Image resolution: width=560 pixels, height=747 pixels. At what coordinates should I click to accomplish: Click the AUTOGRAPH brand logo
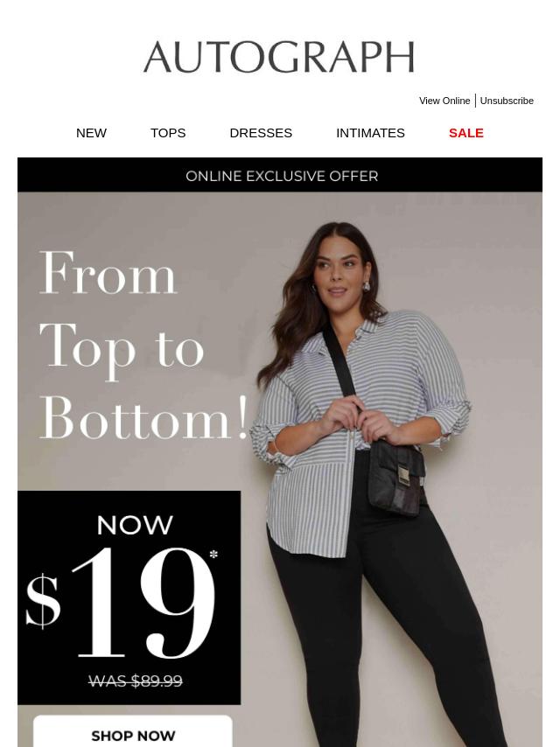pos(279,57)
